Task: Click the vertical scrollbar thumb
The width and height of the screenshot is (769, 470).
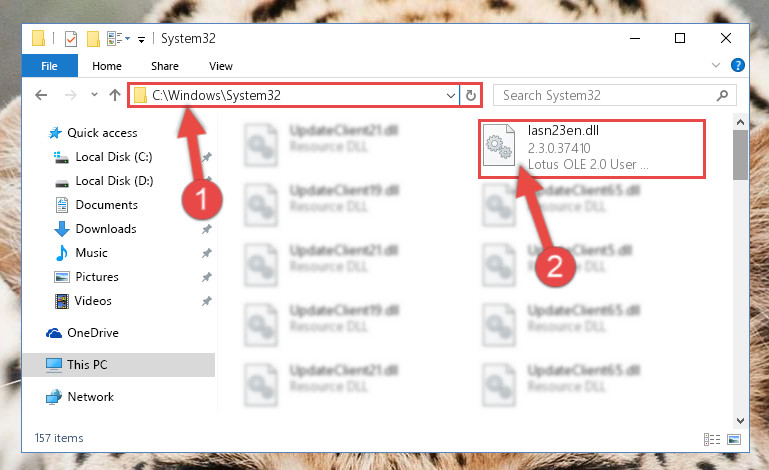Action: 740,155
